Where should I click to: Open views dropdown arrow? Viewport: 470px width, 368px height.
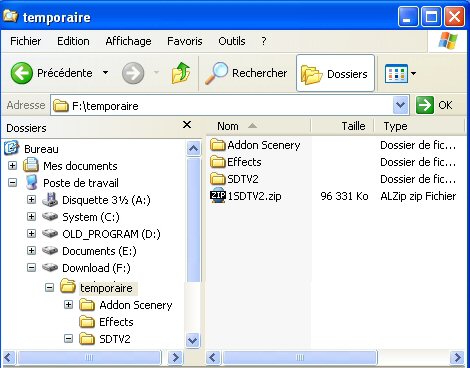(413, 73)
